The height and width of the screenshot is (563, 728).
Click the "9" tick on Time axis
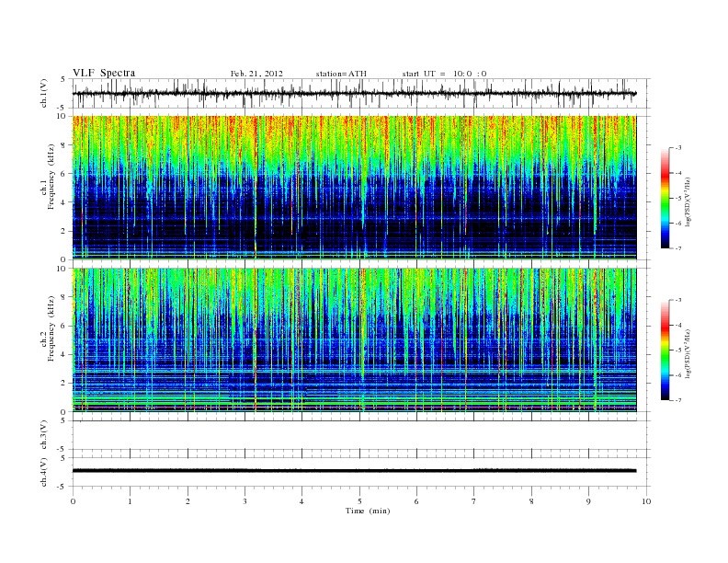(588, 501)
